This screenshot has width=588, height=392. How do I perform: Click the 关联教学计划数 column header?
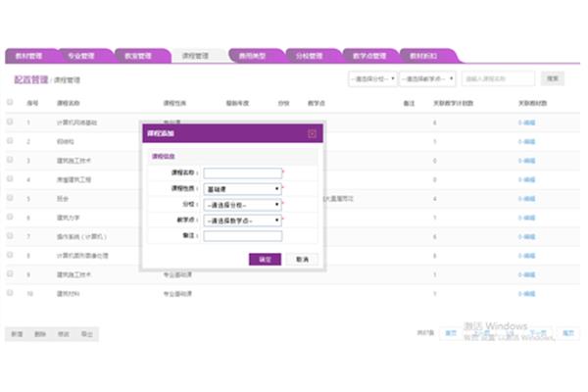click(x=454, y=103)
